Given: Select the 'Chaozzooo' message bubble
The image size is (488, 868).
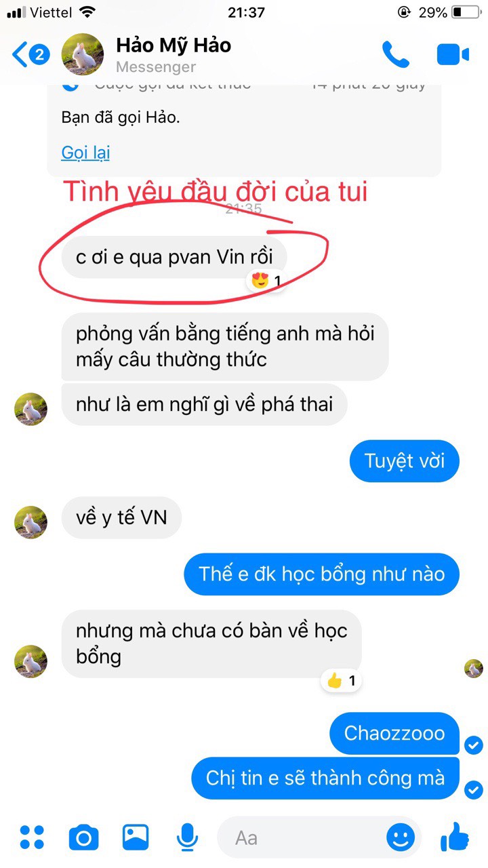Looking at the screenshot, I should [x=394, y=733].
